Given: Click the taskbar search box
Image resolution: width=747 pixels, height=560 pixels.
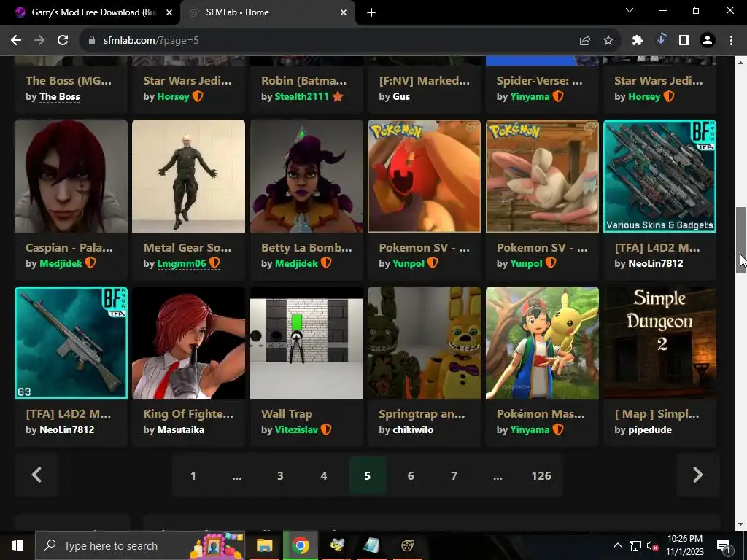Looking at the screenshot, I should tap(140, 545).
